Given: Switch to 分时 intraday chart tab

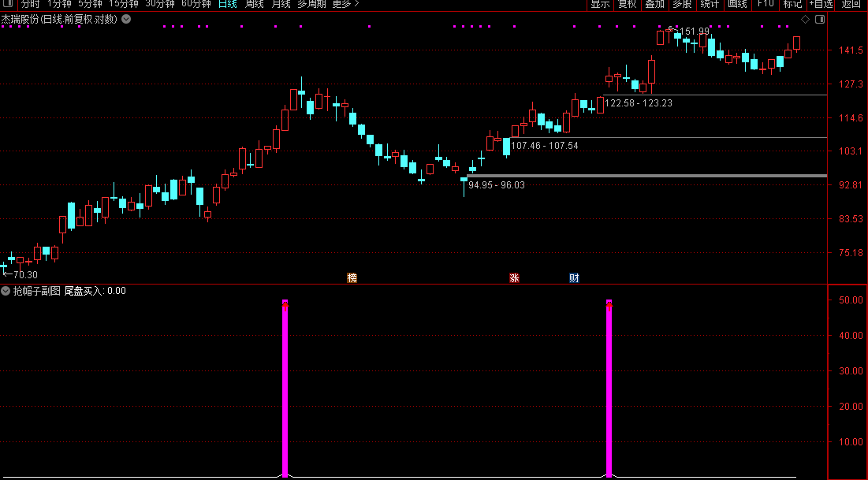Looking at the screenshot, I should [x=31, y=4].
